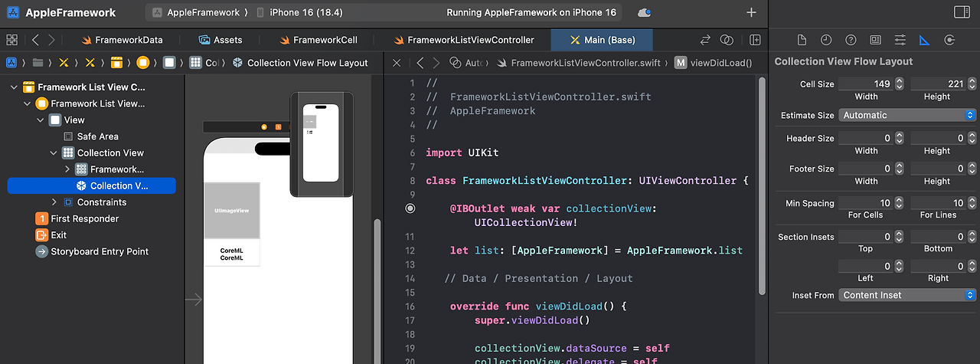Viewport: 980px width, 364px height.
Task: Close the assistant editor pane
Action: (x=397, y=63)
